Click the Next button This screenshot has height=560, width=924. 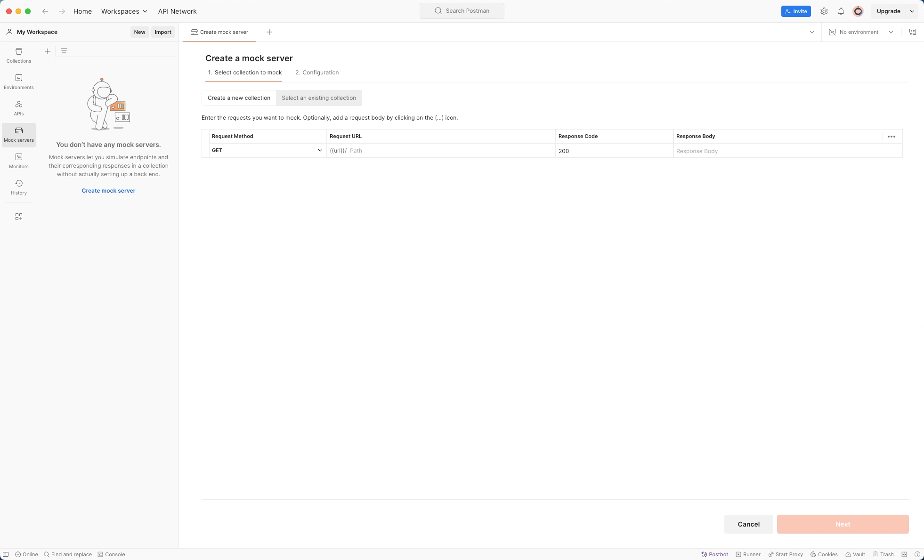coord(843,524)
